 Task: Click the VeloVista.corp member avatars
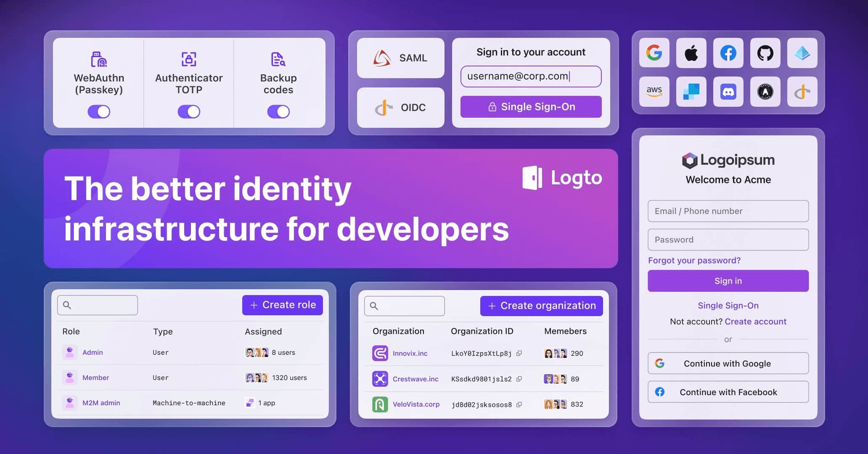tap(556, 404)
